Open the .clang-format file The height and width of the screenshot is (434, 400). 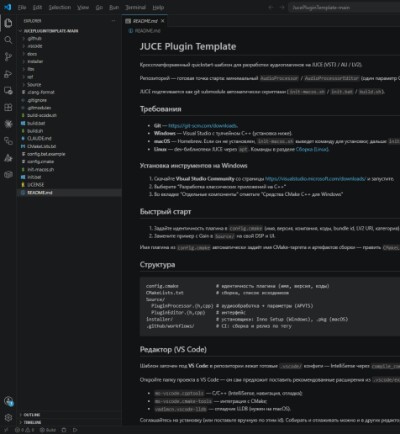(x=69, y=92)
